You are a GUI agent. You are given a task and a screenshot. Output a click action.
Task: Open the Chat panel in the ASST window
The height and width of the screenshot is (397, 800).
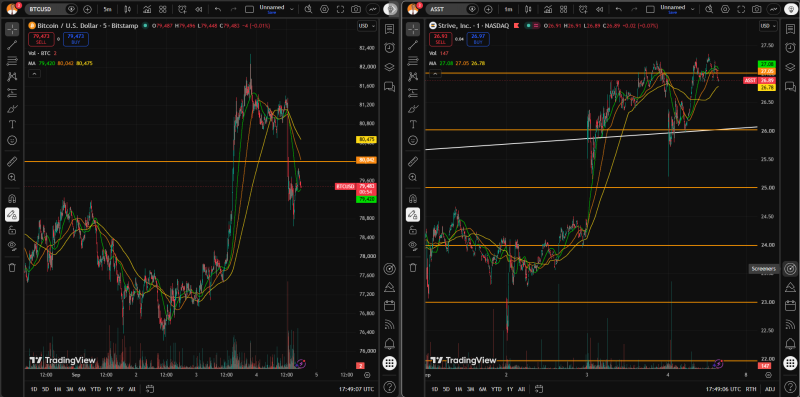click(790, 86)
